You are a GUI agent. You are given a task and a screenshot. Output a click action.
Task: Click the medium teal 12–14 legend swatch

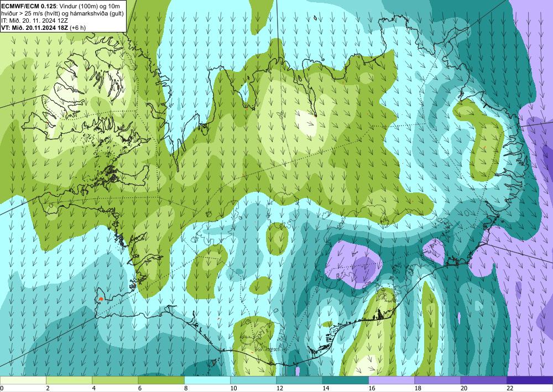pyautogui.click(x=299, y=380)
